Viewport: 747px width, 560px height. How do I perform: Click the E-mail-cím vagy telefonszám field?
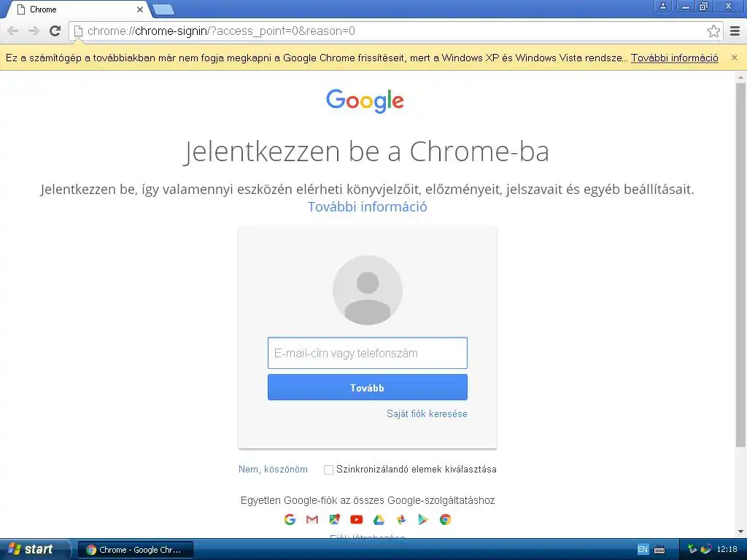[368, 353]
